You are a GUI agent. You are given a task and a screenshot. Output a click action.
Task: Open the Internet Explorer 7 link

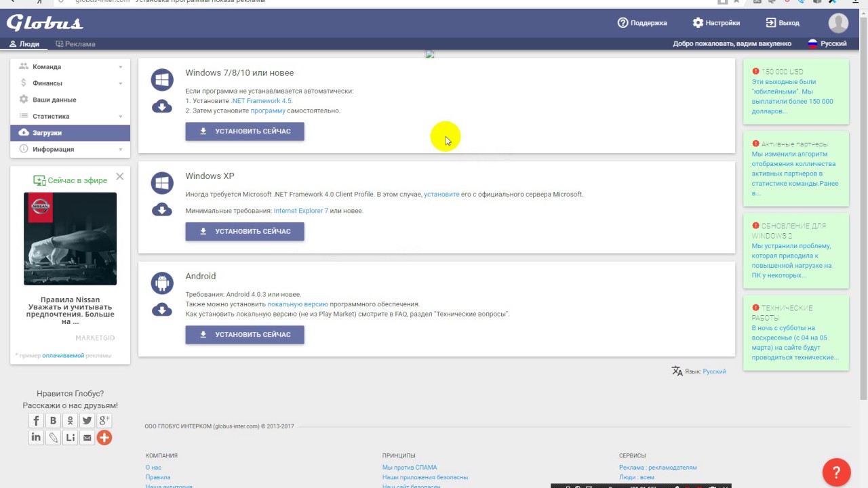click(300, 211)
